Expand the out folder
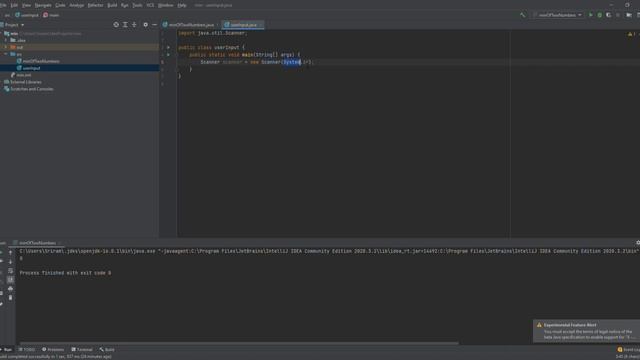 pyautogui.click(x=6, y=47)
